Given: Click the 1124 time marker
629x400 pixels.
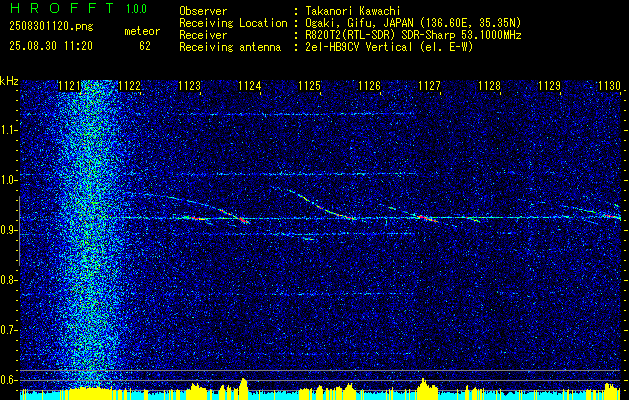Looking at the screenshot, I should tap(249, 85).
